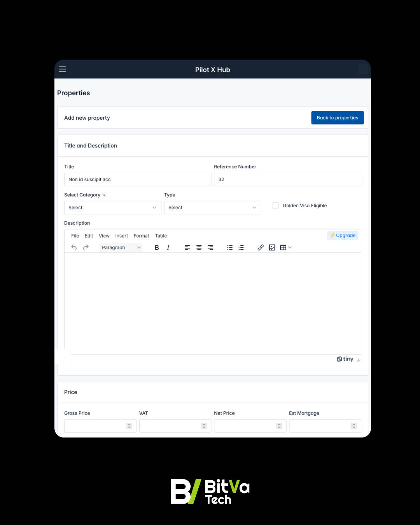420x525 pixels.
Task: Click the Upgrade button in editor
Action: [x=343, y=235]
